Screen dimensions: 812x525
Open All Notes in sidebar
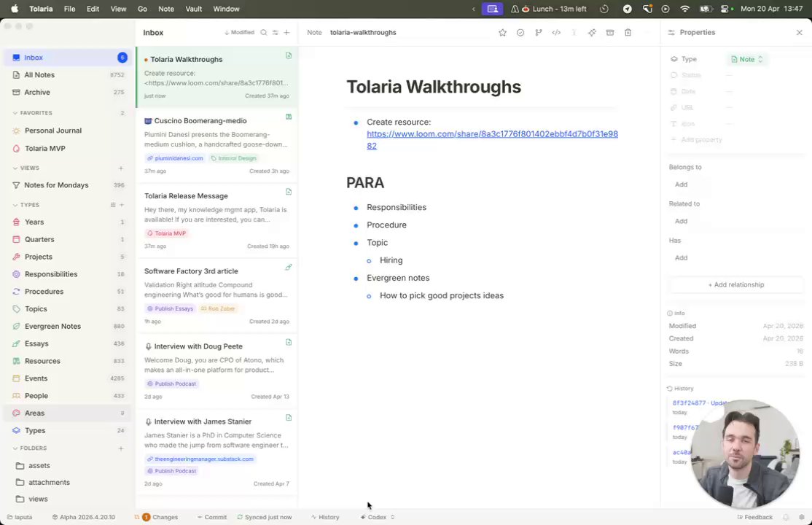pos(67,74)
